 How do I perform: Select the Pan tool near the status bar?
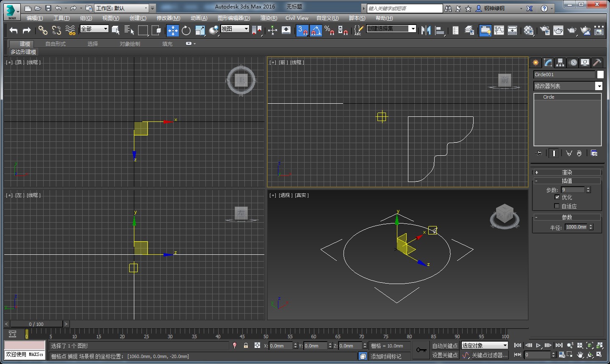(580, 355)
